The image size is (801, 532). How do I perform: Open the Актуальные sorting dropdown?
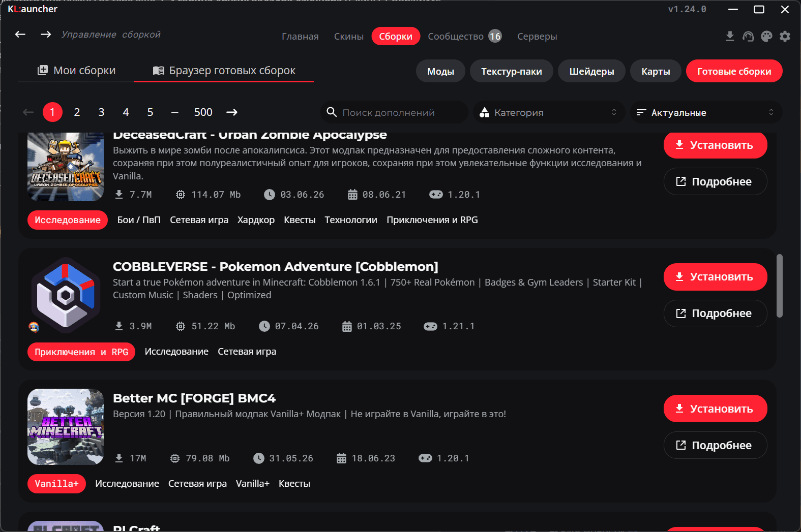pos(706,112)
